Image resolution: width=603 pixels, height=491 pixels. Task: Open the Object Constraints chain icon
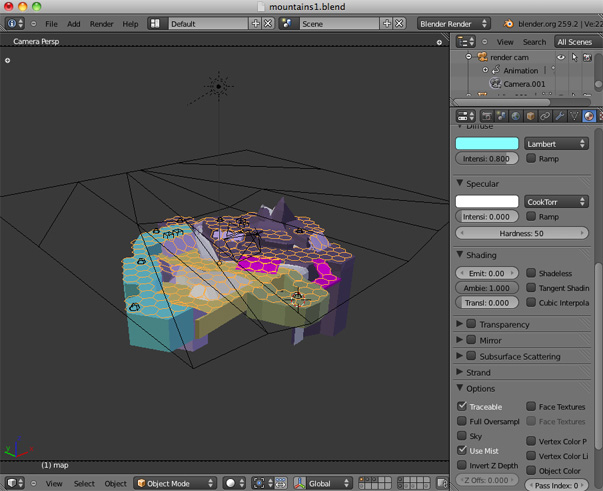tap(545, 117)
